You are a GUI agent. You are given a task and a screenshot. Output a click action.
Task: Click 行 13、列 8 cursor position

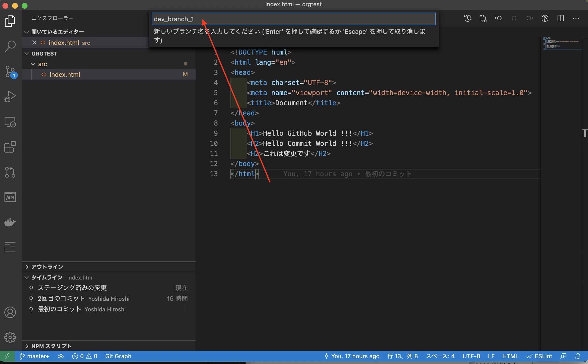pos(402,356)
